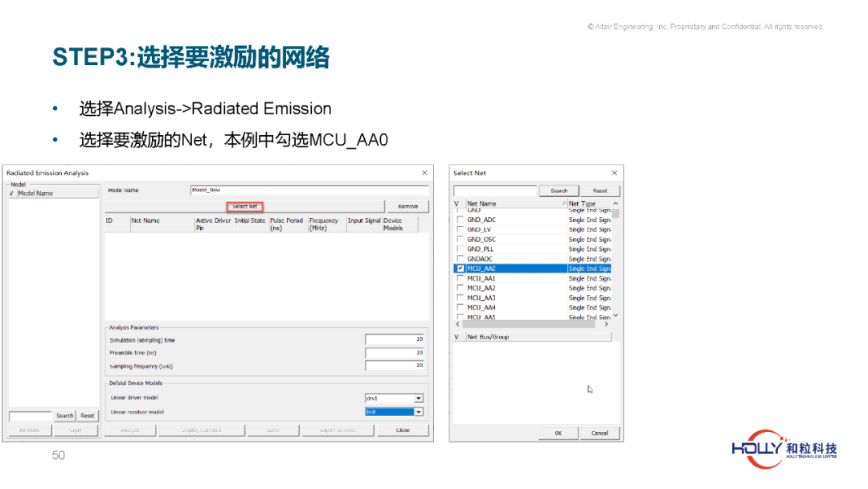Click the Save button in analysis dialog
This screenshot has height=489, width=868.
pos(273,430)
